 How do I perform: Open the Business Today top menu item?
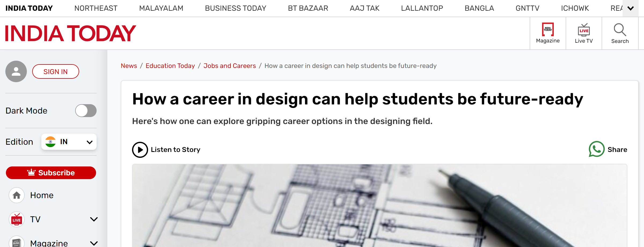[x=235, y=8]
